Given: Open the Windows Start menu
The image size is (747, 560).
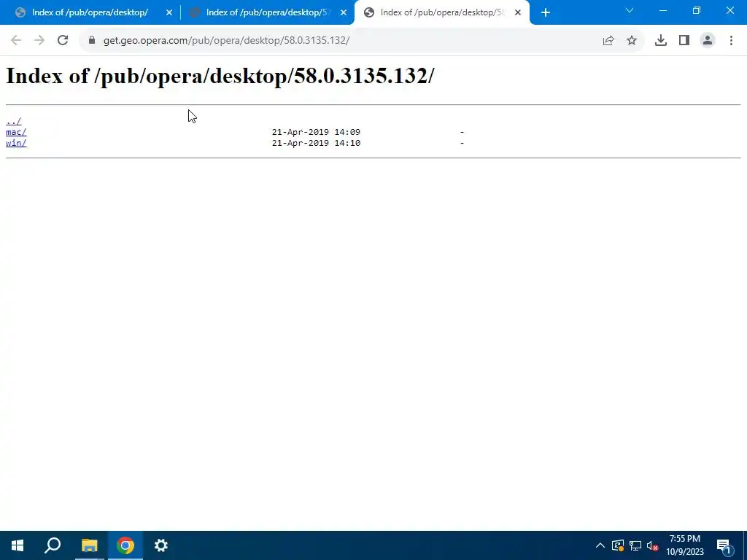Looking at the screenshot, I should 18,545.
